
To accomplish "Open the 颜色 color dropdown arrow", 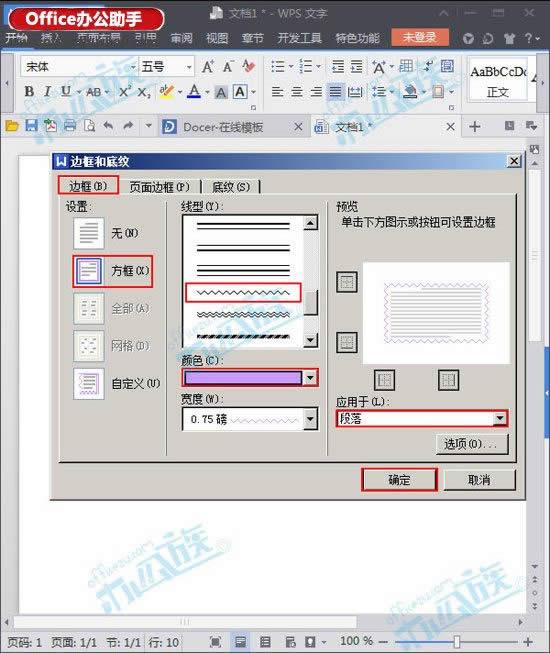I will 310,378.
